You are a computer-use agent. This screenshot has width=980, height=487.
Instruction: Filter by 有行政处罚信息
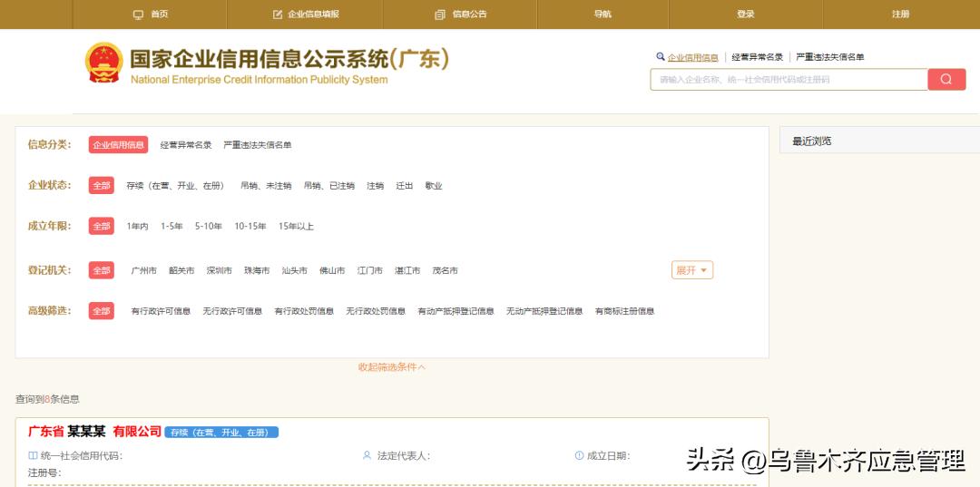pos(304,311)
